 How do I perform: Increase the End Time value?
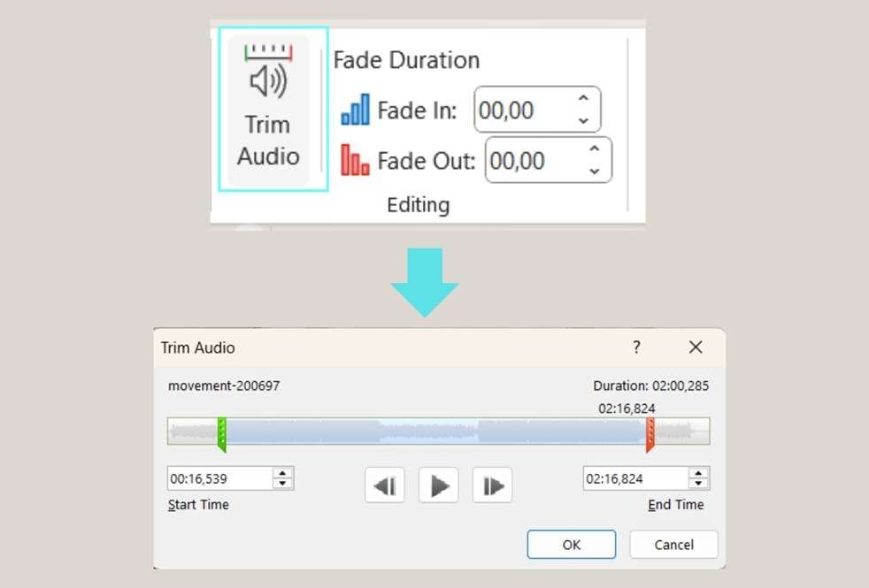(x=699, y=473)
